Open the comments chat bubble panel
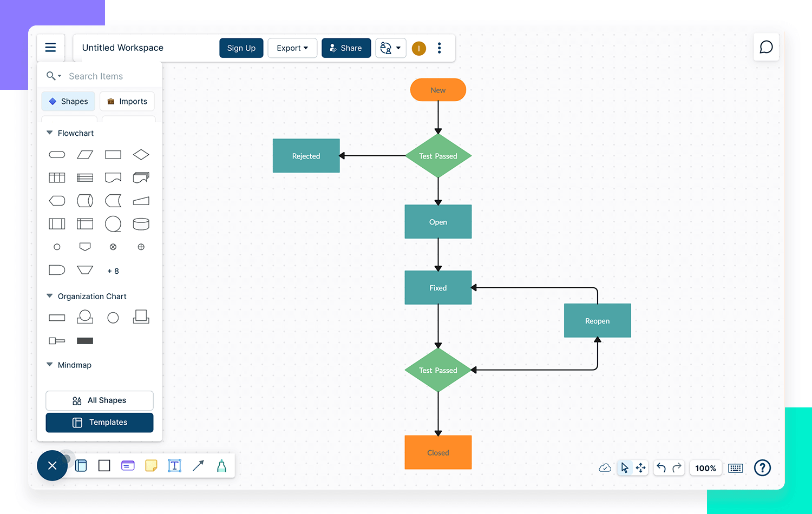The height and width of the screenshot is (514, 812). 766,47
